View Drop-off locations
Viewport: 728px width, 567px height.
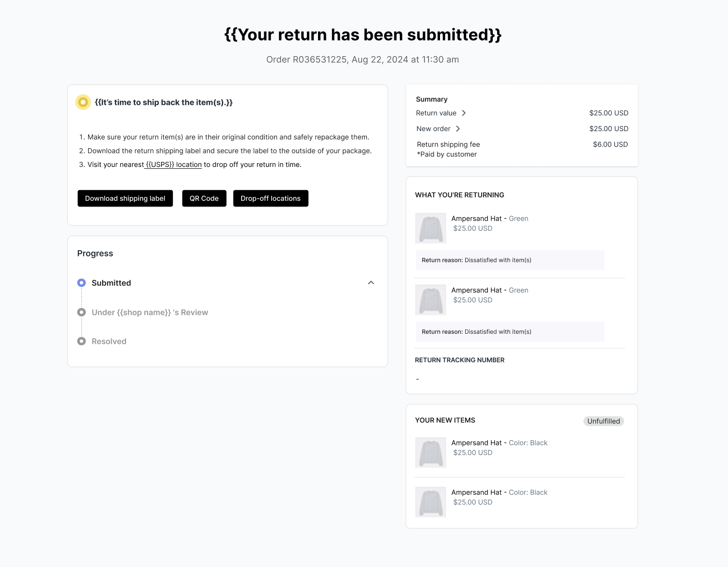click(x=271, y=198)
